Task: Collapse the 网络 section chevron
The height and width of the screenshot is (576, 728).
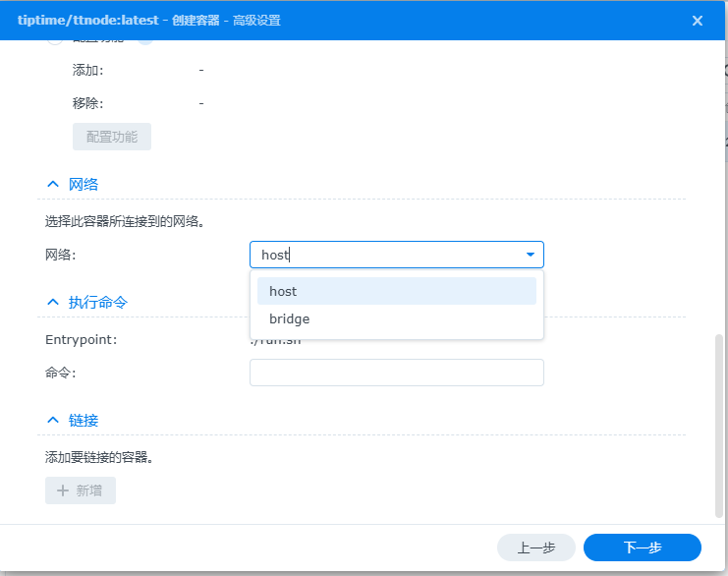Action: (53, 184)
